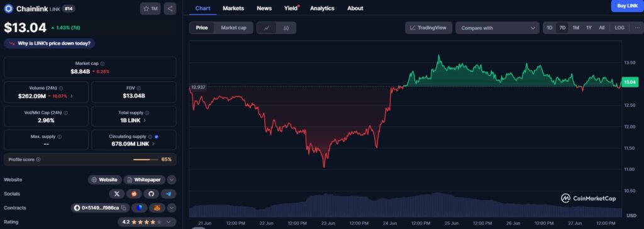Open the Reddit social link

click(x=134, y=194)
